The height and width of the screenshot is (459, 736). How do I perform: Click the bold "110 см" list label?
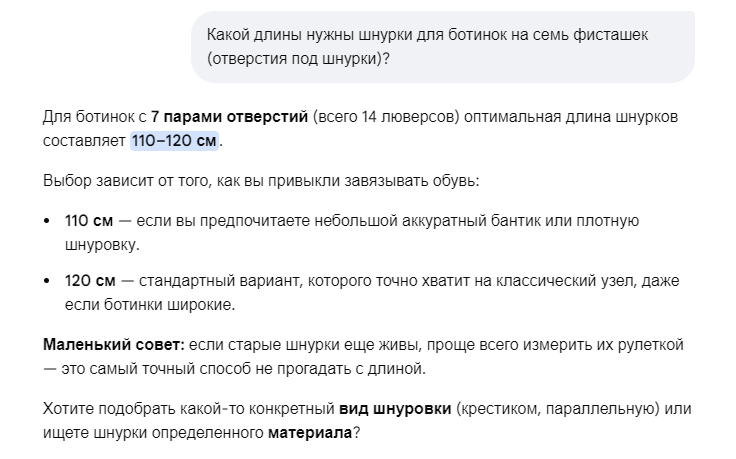click(x=89, y=221)
